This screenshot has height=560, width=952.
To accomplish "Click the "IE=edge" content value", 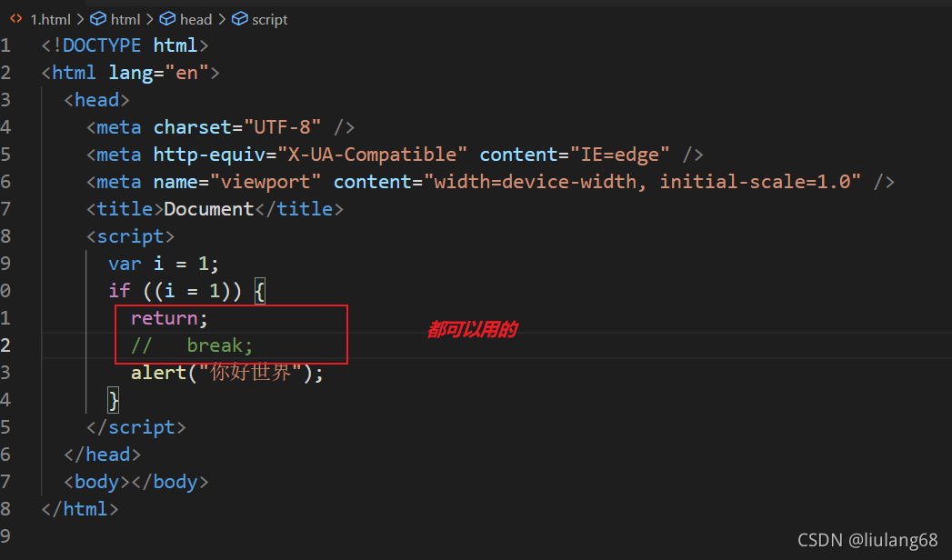I will [x=620, y=155].
